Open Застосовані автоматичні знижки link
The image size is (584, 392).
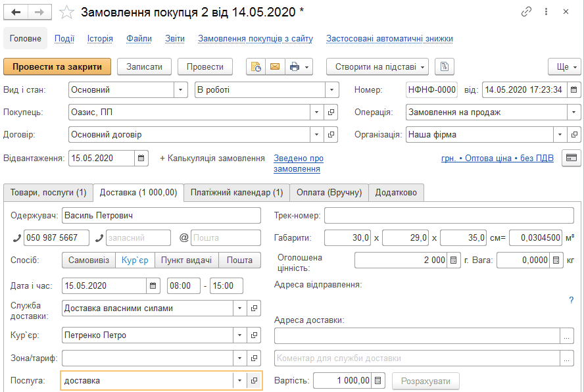click(x=389, y=38)
